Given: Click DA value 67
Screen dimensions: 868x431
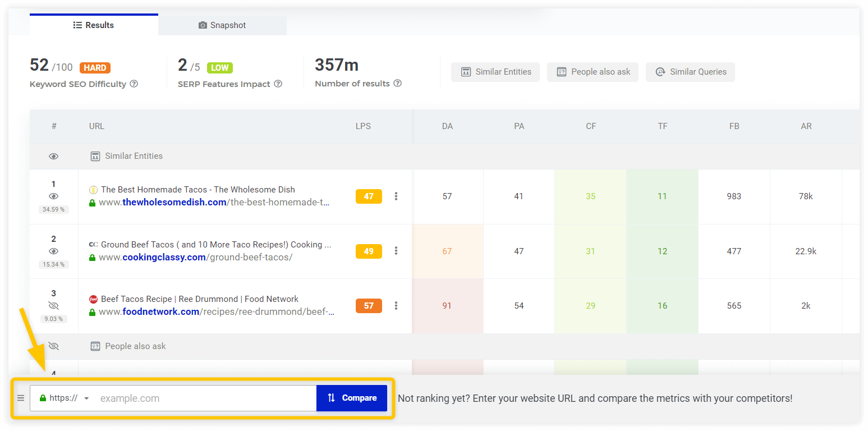Looking at the screenshot, I should coord(447,251).
